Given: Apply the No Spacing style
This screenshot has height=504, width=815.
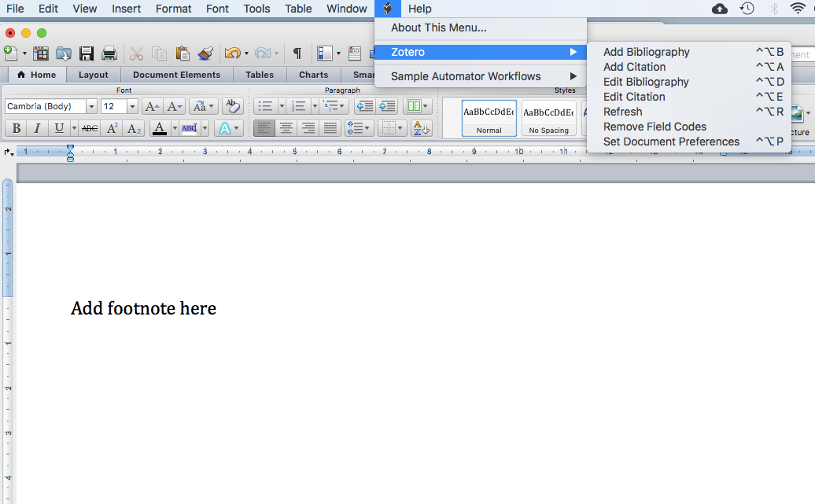Looking at the screenshot, I should click(x=549, y=119).
